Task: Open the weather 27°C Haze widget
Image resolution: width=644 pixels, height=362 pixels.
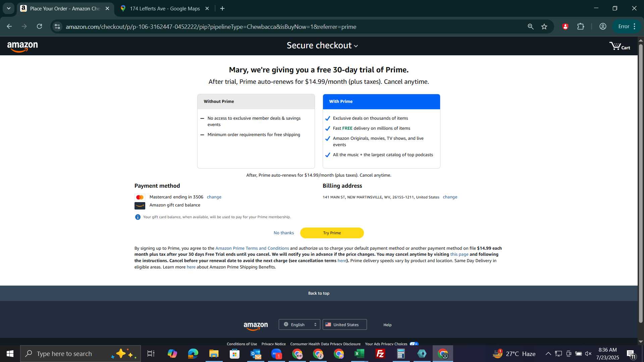Action: (x=514, y=354)
